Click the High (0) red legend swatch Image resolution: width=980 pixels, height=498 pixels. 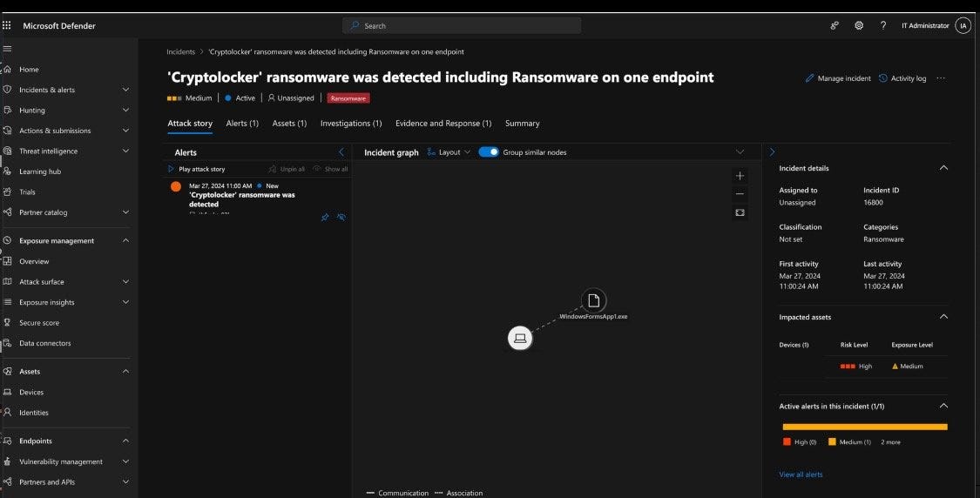[x=787, y=441]
